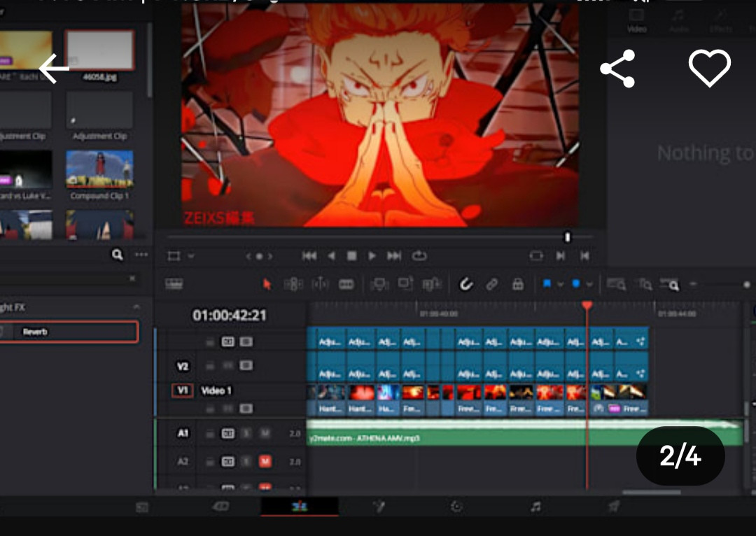The image size is (756, 536).
Task: Switch to the Deliver page tab
Action: coord(613,506)
